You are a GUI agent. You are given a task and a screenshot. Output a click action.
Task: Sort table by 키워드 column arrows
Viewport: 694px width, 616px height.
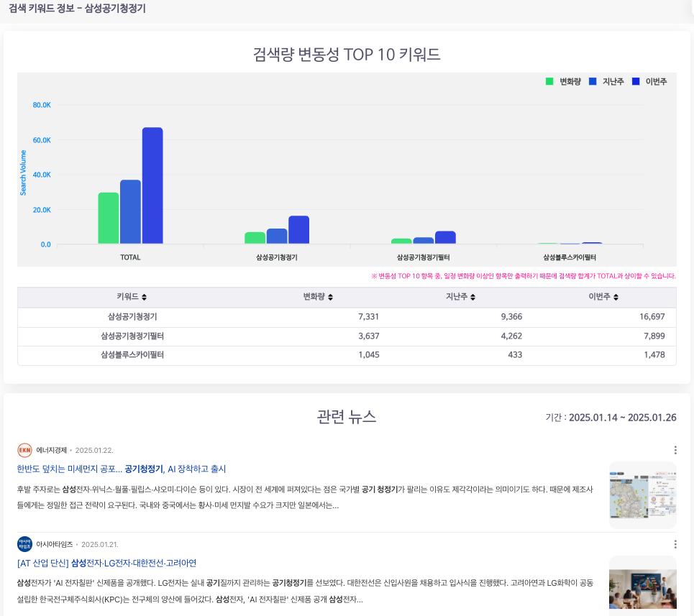tap(144, 298)
